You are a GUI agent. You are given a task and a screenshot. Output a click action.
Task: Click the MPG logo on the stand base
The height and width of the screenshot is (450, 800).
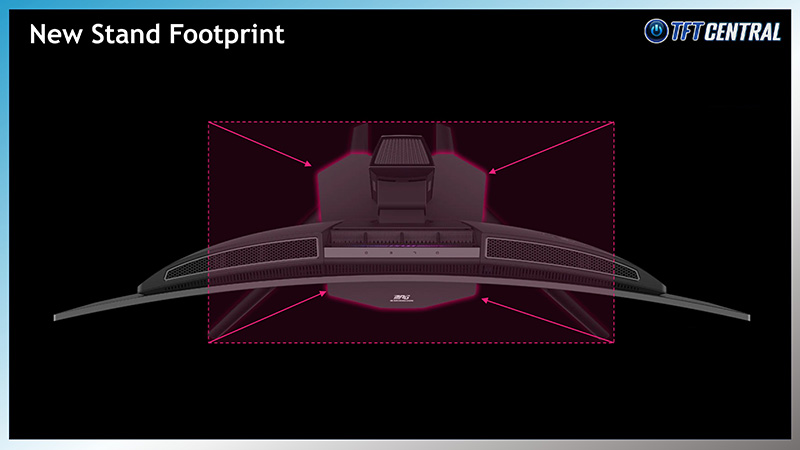400,297
